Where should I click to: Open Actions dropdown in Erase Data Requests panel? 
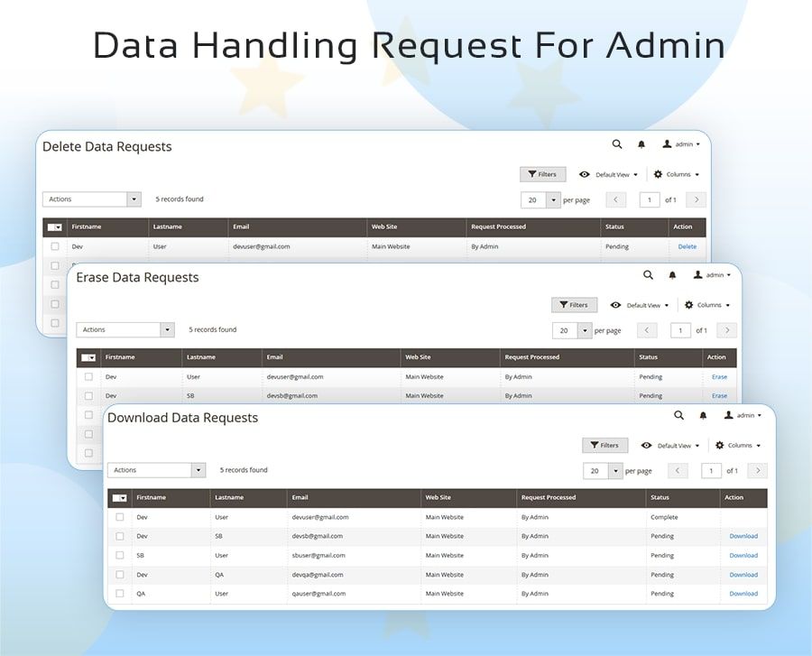[x=125, y=330]
